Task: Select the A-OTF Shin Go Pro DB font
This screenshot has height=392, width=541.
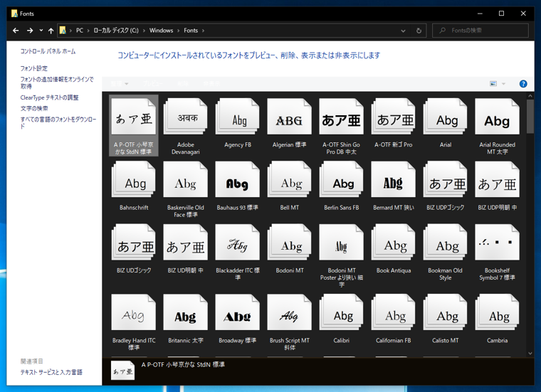Action: point(341,117)
